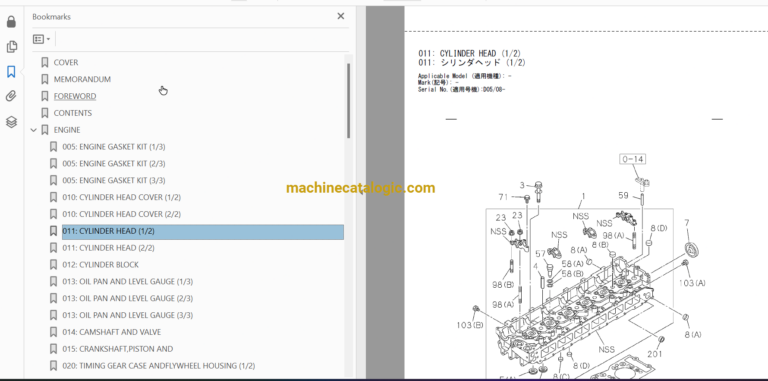Open the bookmarks options dropdown menu

click(x=42, y=39)
